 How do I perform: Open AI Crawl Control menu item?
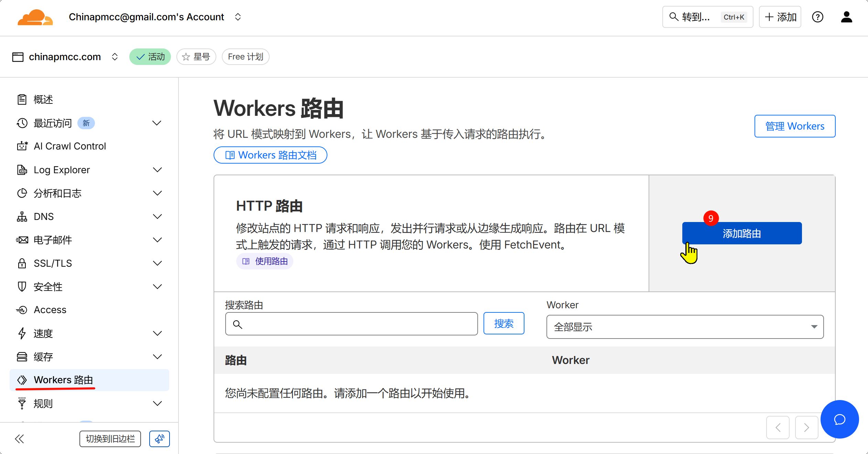pos(69,146)
